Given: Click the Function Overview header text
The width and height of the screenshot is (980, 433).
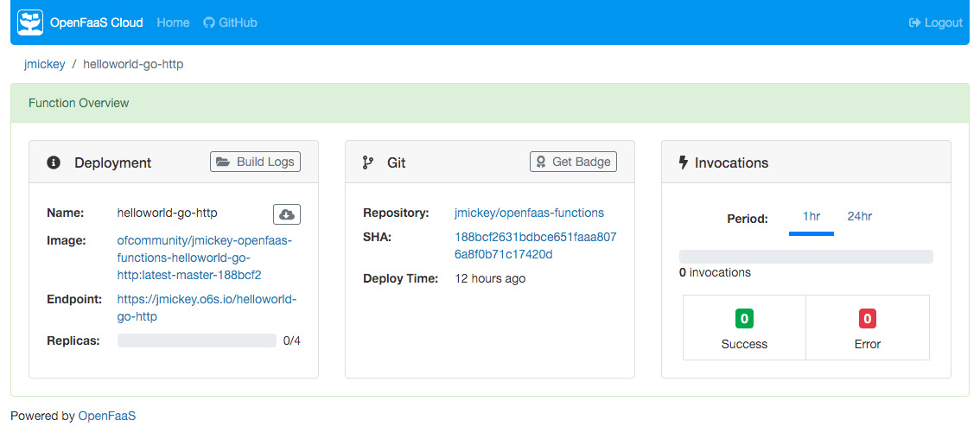Looking at the screenshot, I should coord(79,103).
